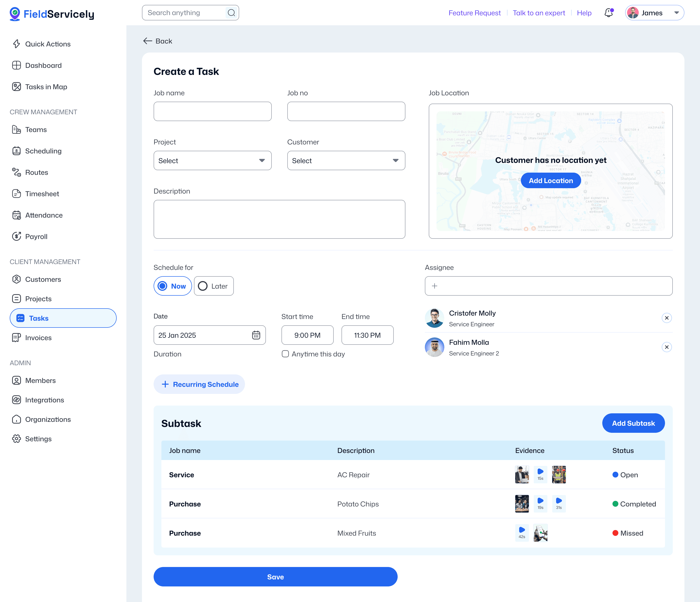The width and height of the screenshot is (700, 602).
Task: Click the Back arrow
Action: click(x=148, y=41)
